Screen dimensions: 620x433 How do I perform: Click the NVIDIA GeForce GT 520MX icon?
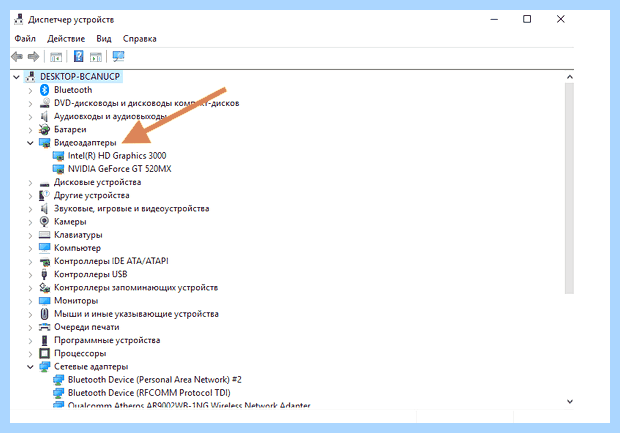(x=58, y=169)
